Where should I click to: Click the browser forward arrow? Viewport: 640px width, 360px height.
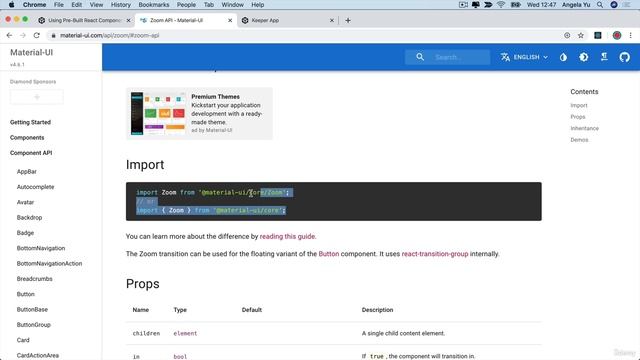(23, 36)
